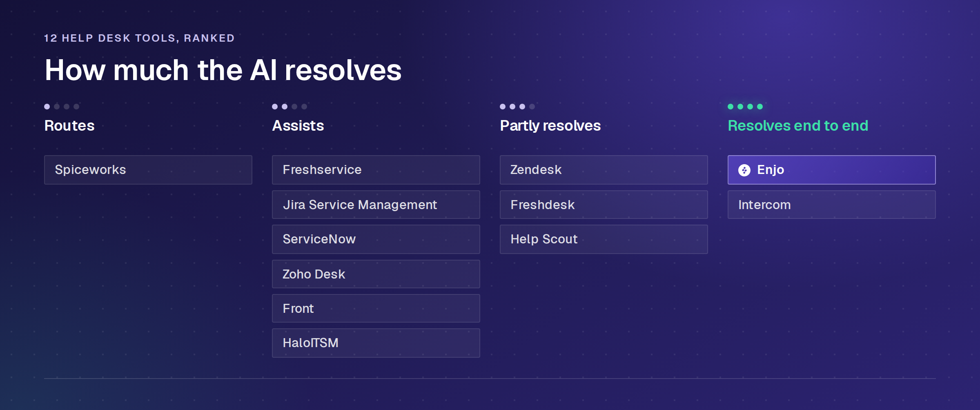Screen dimensions: 980x410
Task: Open the Freshdesk card
Action: click(x=604, y=205)
